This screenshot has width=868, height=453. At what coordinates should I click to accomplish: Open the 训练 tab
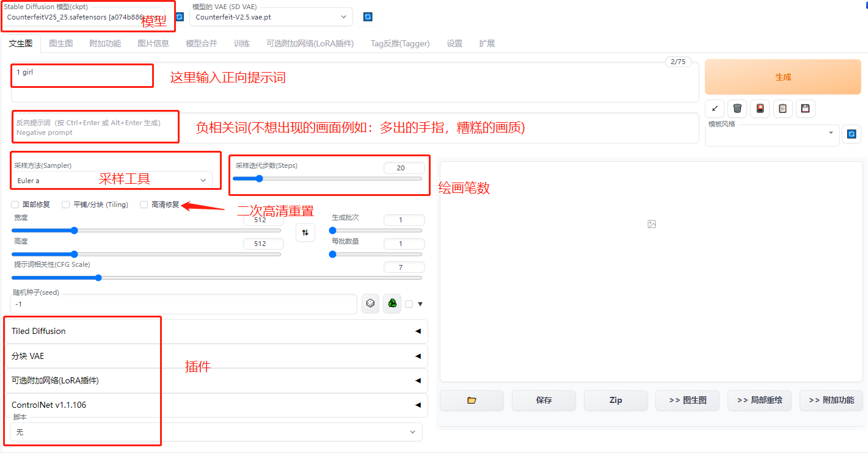tap(242, 43)
